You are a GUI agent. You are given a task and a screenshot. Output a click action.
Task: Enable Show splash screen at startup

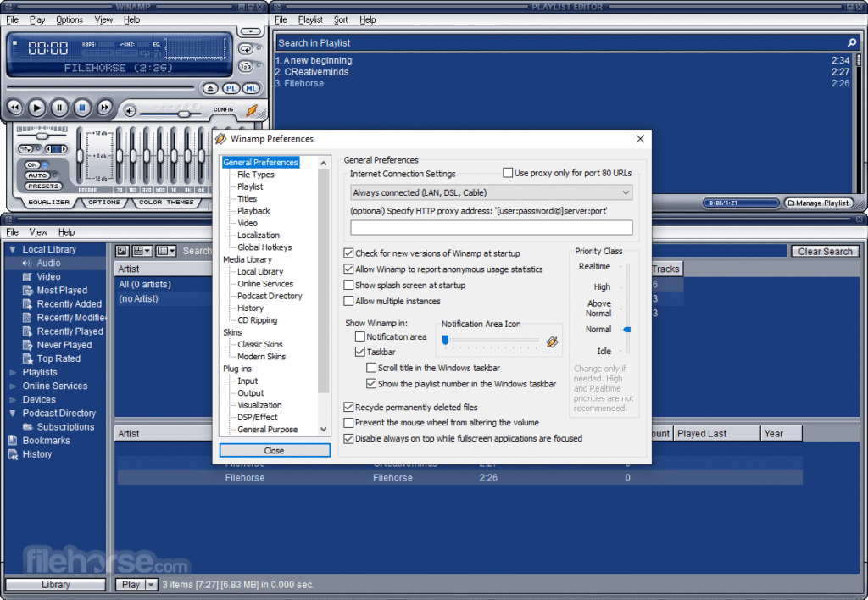click(x=349, y=286)
